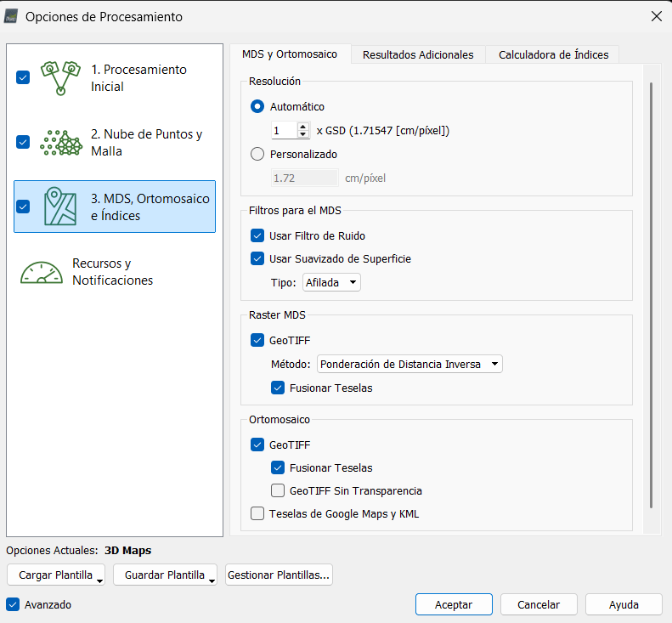Viewport: 672px width, 623px height.
Task: Increase the GSD multiplier with up arrow
Action: (x=303, y=127)
